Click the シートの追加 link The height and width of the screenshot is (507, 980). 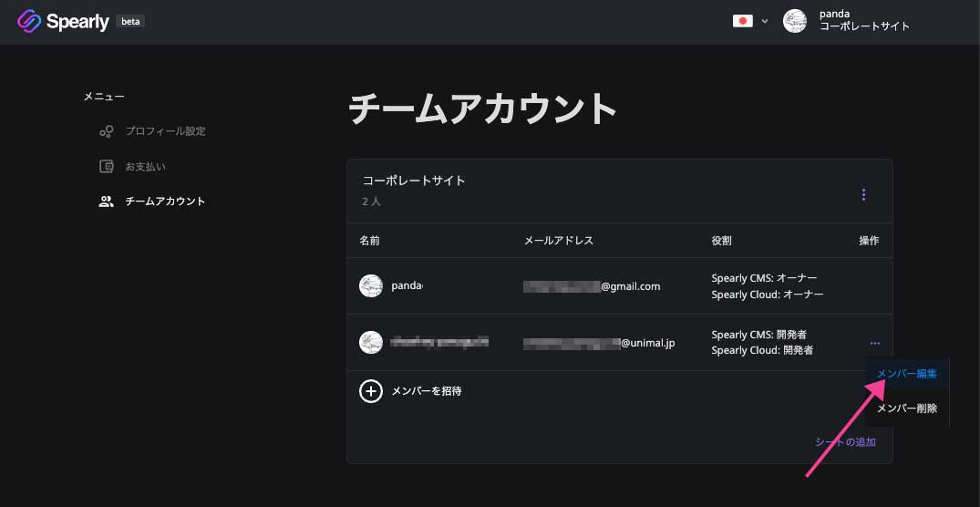pos(845,442)
